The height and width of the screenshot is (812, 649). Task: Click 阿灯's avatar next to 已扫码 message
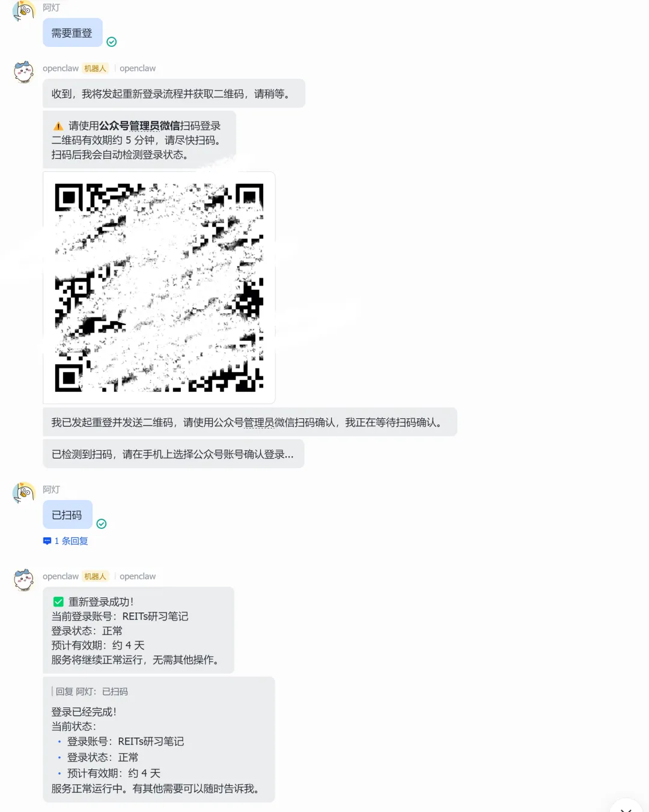[24, 493]
